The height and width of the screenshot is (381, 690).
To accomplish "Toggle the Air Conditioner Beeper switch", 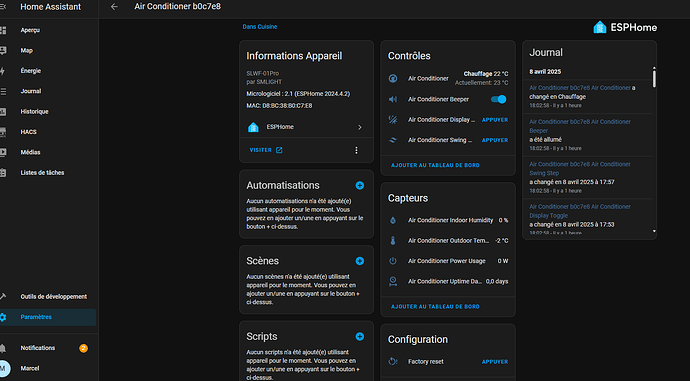I will (x=499, y=99).
